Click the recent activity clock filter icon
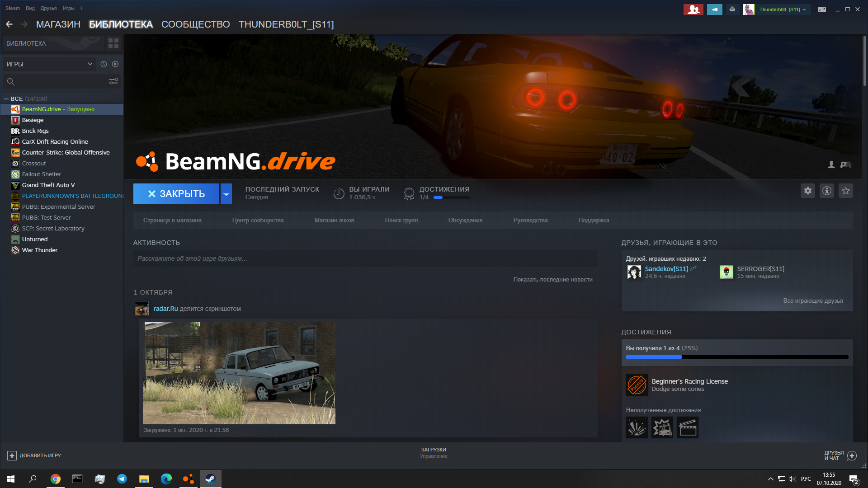Viewport: 868px width, 488px height. click(104, 64)
